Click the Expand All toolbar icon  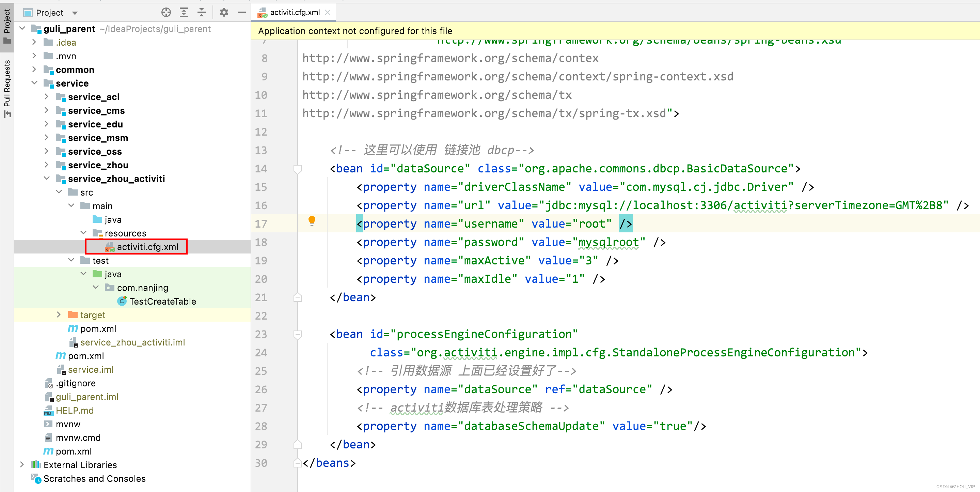184,13
